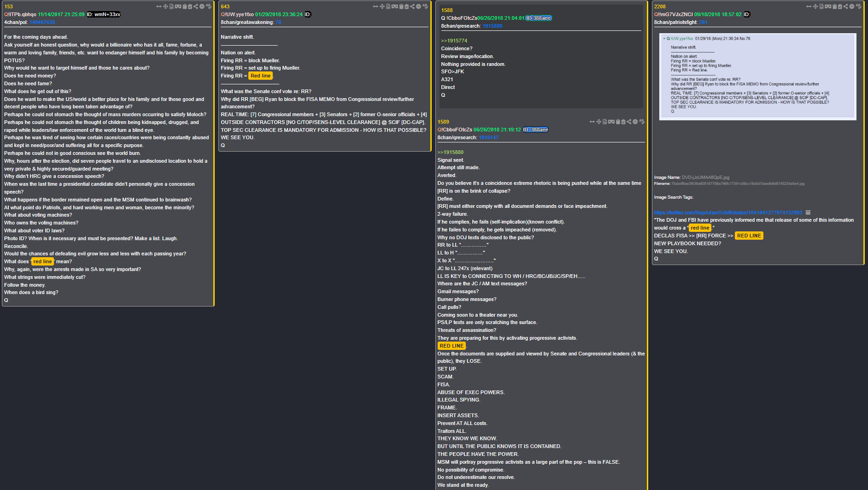Click the move arrows icon on post 1589
The image size is (868, 490).
[598, 122]
